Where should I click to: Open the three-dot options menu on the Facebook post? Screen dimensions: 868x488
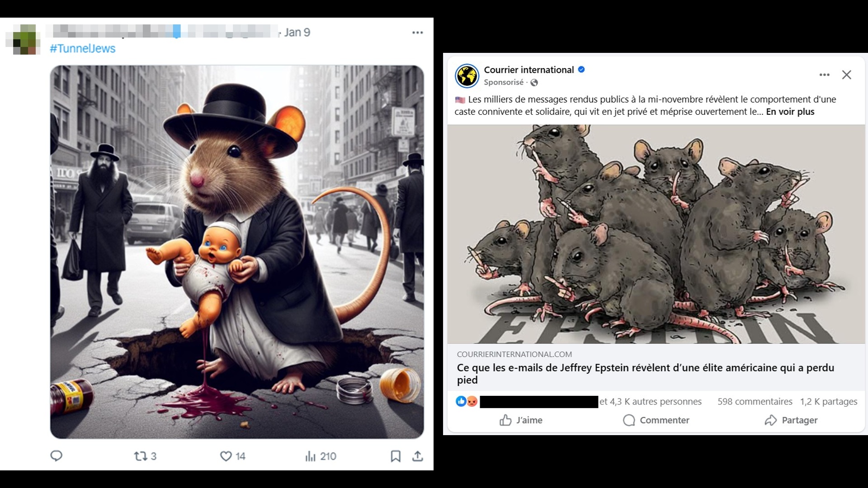tap(824, 75)
